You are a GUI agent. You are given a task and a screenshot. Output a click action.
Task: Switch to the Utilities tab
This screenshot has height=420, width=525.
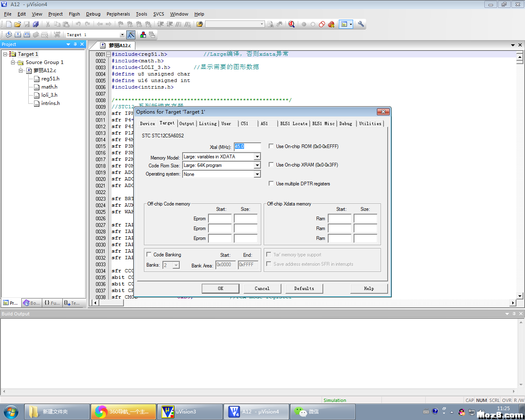(x=370, y=123)
